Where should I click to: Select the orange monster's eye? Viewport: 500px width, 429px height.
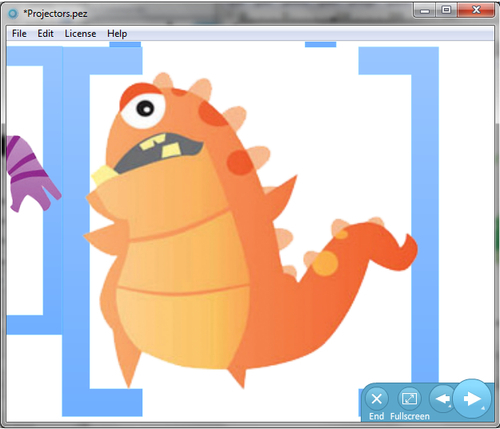143,110
